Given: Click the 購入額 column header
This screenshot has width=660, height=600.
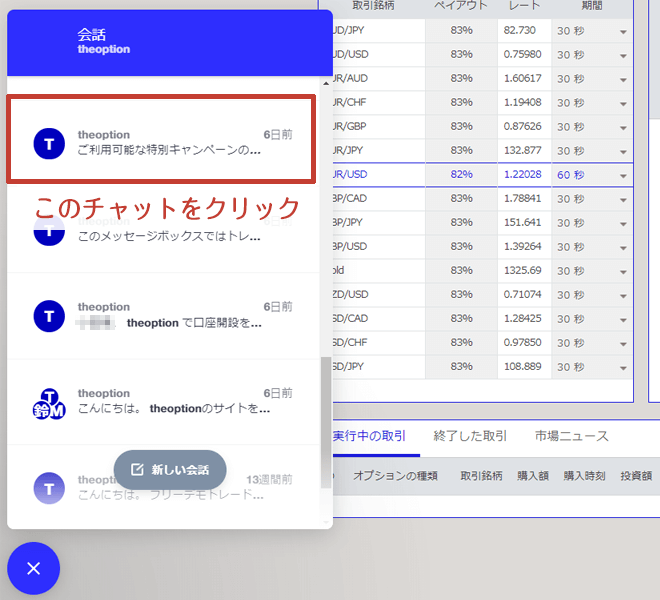Looking at the screenshot, I should point(533,476).
